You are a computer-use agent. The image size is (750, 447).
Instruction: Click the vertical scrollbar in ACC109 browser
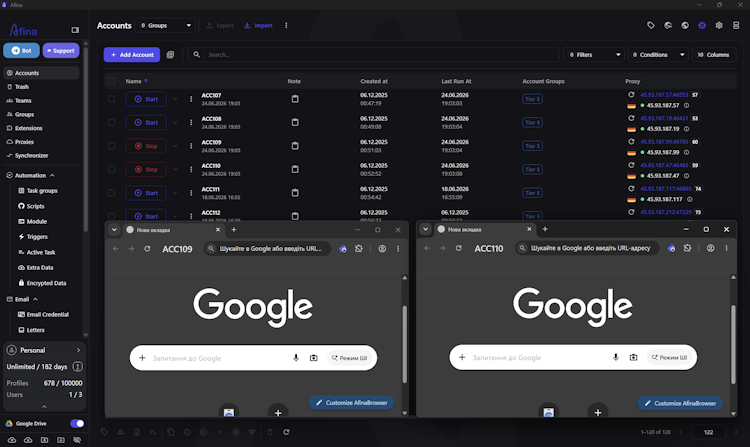point(405,344)
